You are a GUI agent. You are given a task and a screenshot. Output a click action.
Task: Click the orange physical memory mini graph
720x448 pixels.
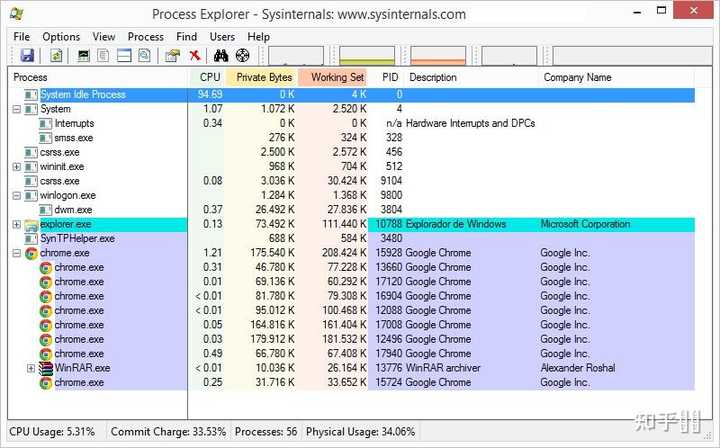coord(438,56)
